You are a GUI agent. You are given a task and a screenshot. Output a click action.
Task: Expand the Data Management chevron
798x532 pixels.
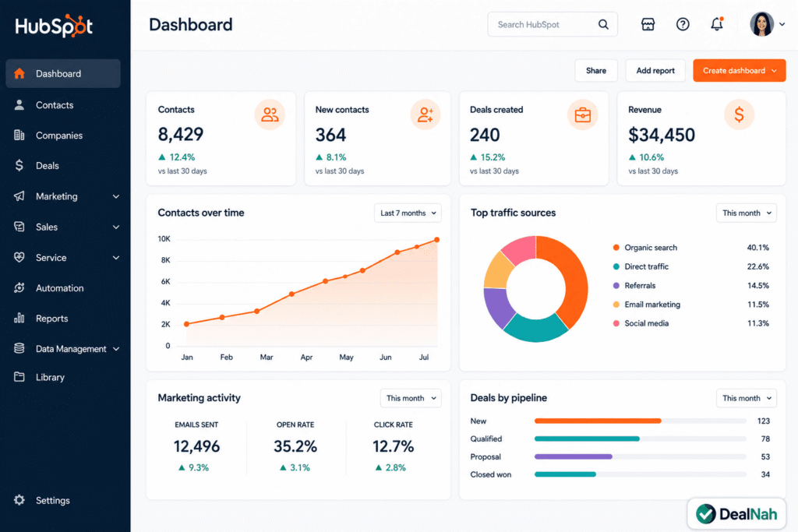(116, 349)
